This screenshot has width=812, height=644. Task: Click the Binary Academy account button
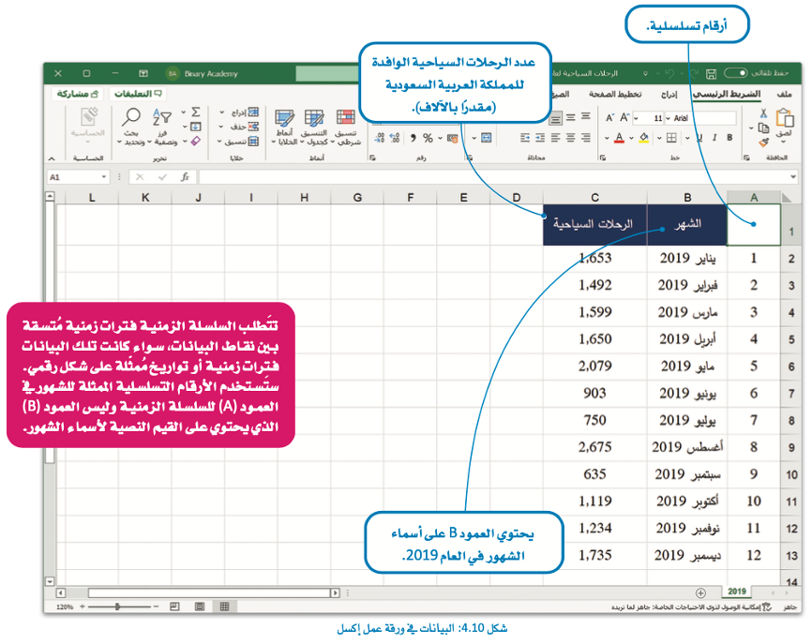pos(202,73)
